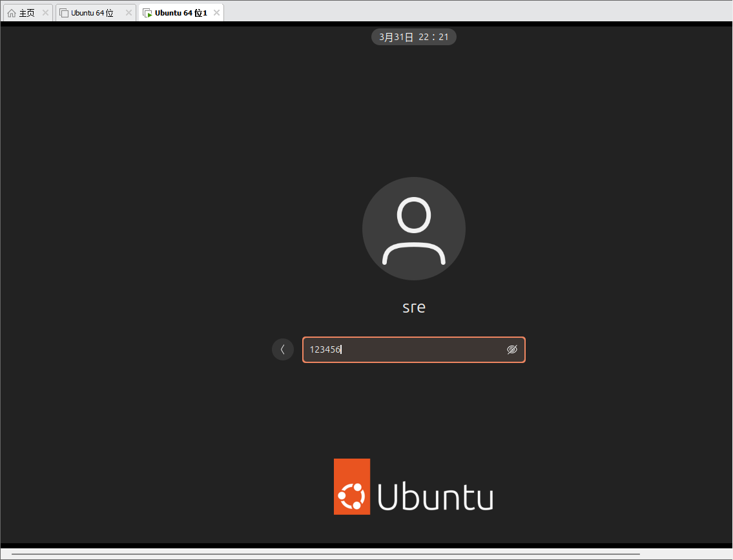Click the VM icon on Ubuntu 64 位 tab
Screen dimensions: 733x560
pos(64,13)
